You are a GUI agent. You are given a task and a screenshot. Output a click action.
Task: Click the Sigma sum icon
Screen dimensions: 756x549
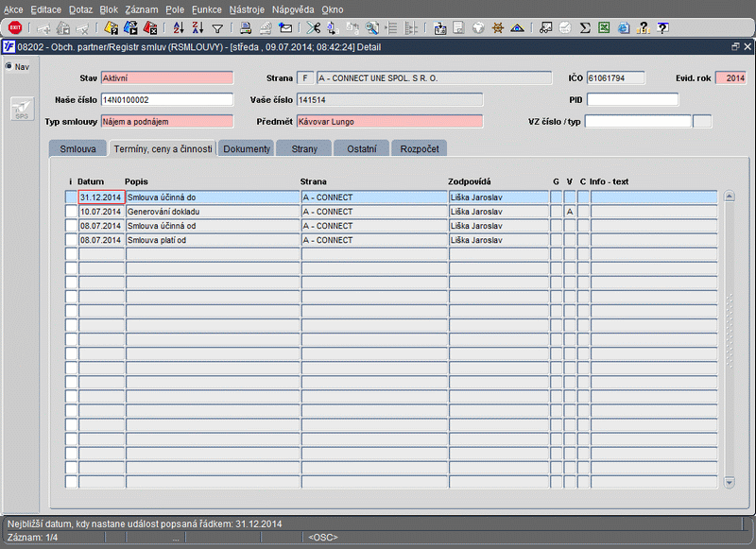tap(585, 28)
